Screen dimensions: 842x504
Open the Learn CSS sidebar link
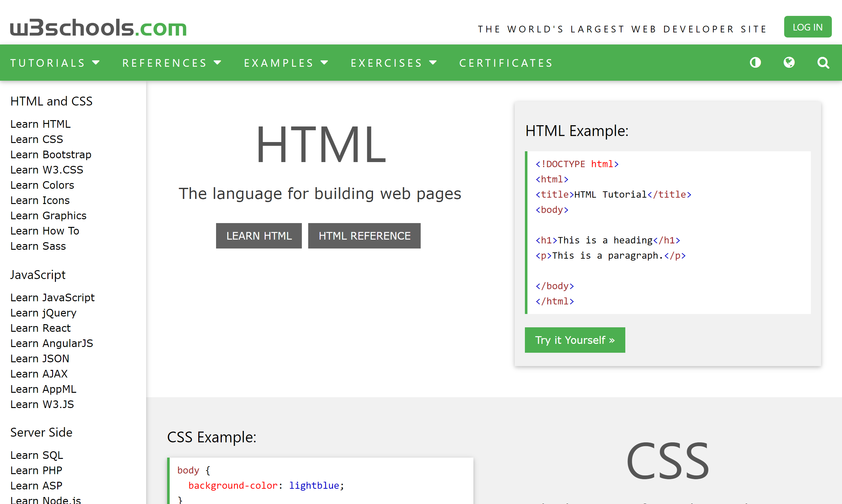tap(37, 139)
